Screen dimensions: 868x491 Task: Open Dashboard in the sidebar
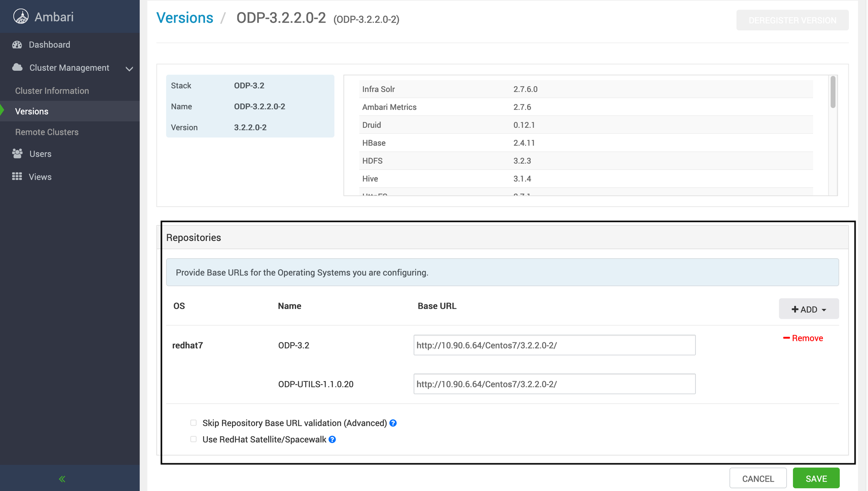49,44
